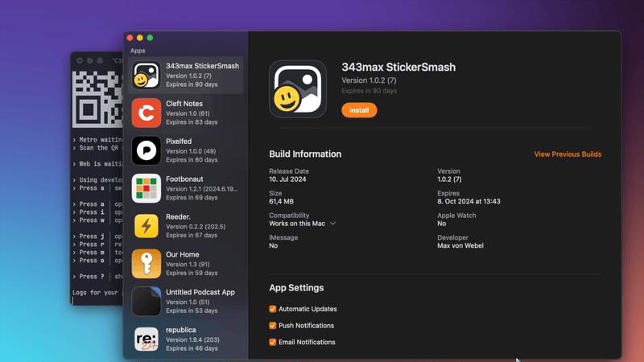The height and width of the screenshot is (362, 644).
Task: Click Footbonaut Expires in 69 days text
Action: [x=192, y=197]
